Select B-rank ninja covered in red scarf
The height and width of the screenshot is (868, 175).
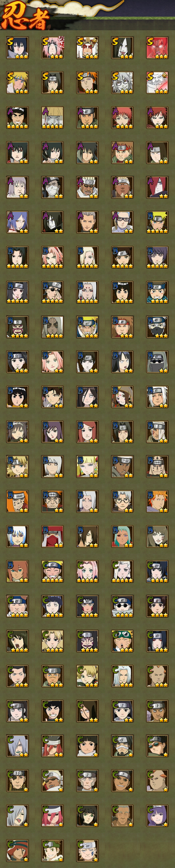(x=52, y=536)
